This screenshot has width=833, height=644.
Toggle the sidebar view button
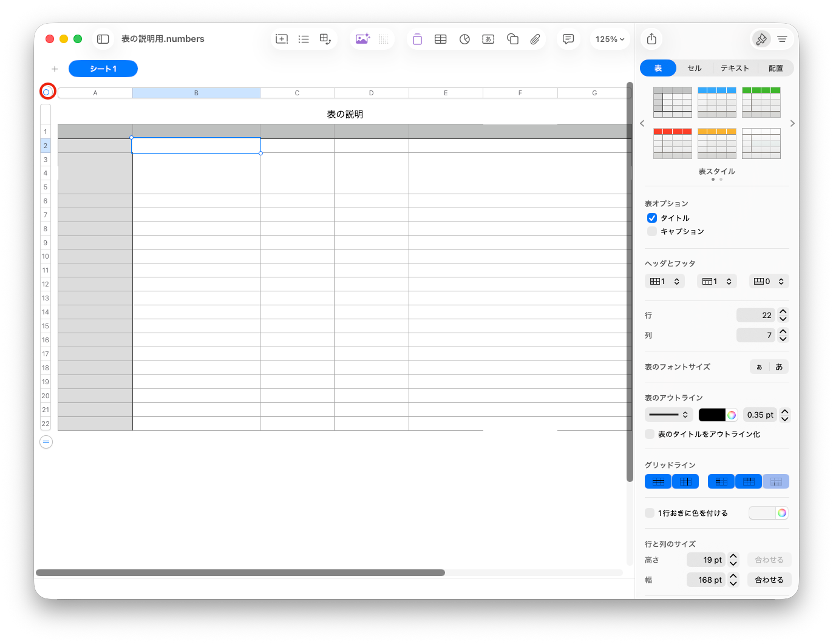click(x=103, y=39)
